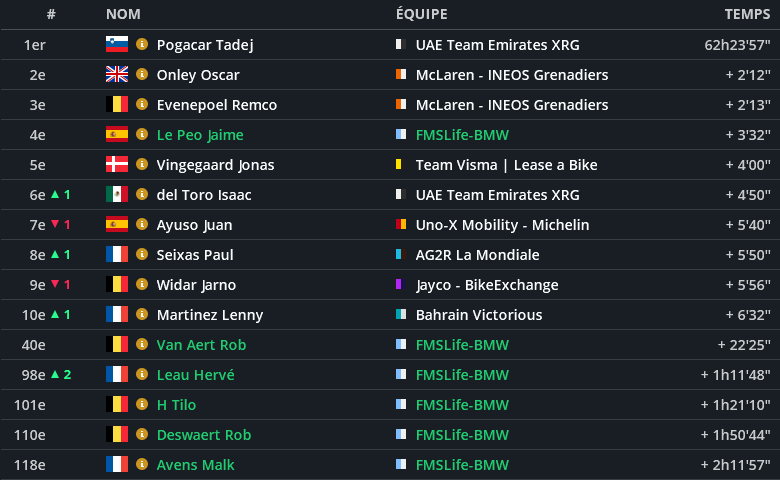Sort by the TEMPS column header
780x480 pixels.
(x=746, y=15)
